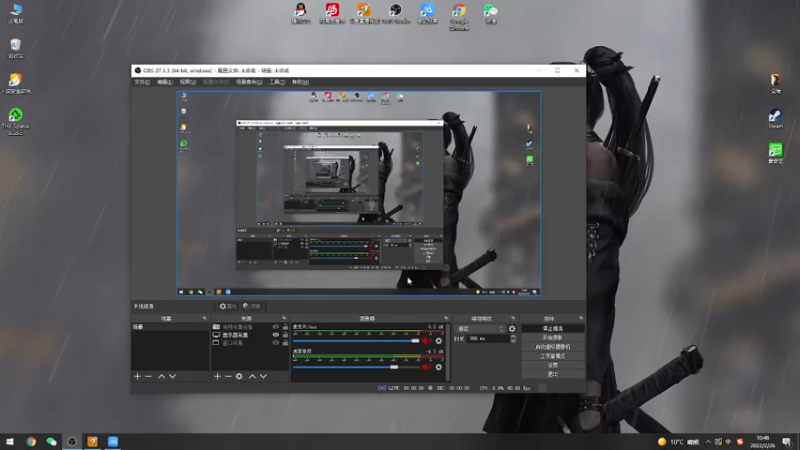Open the Tools menu in OBS

click(277, 82)
